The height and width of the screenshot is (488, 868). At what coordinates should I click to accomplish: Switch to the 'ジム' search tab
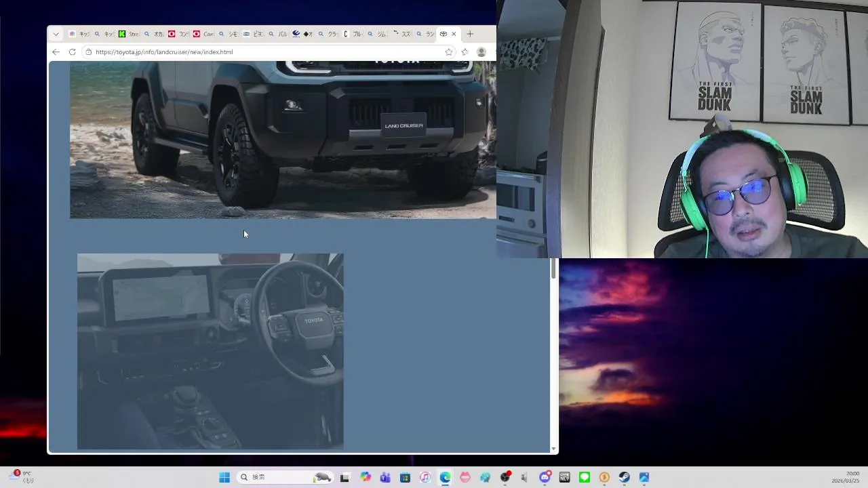pyautogui.click(x=378, y=34)
